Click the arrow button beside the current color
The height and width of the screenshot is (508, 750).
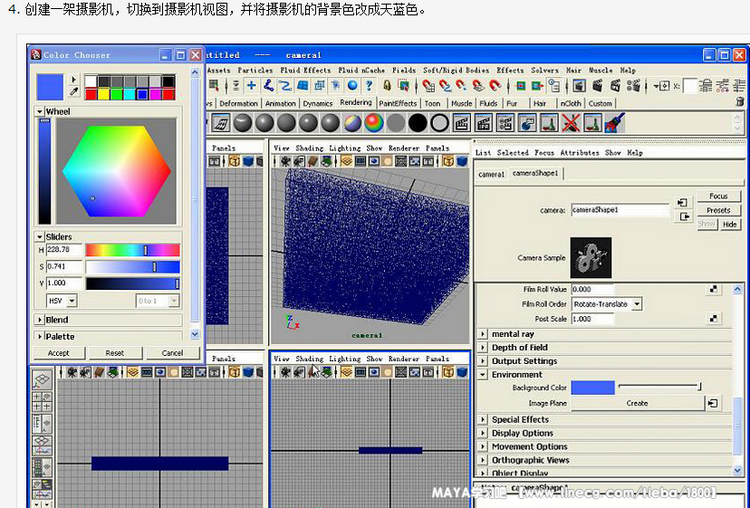[x=74, y=79]
